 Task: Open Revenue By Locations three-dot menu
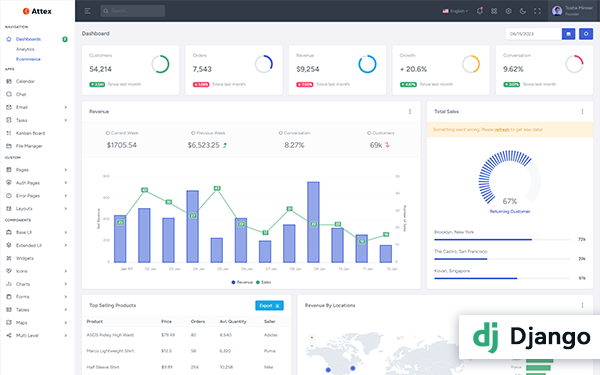click(x=582, y=305)
